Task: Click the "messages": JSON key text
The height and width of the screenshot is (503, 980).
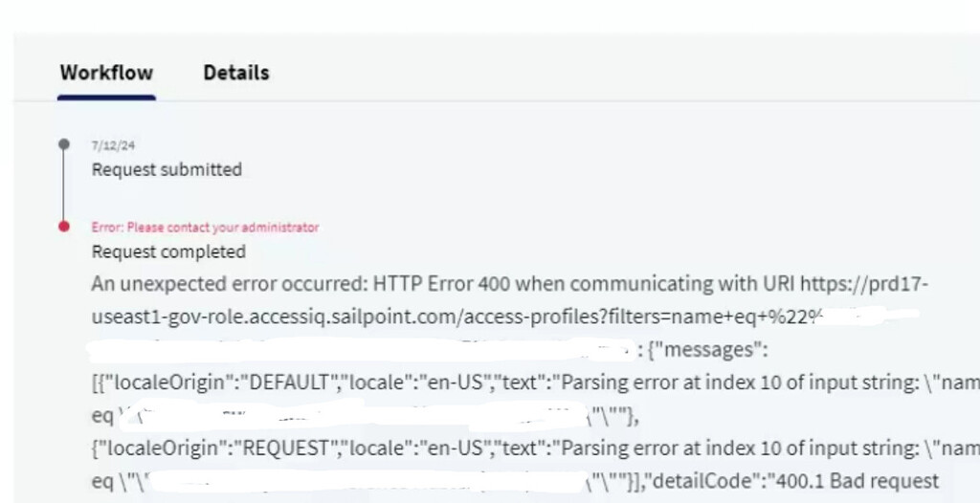Action: pyautogui.click(x=714, y=350)
